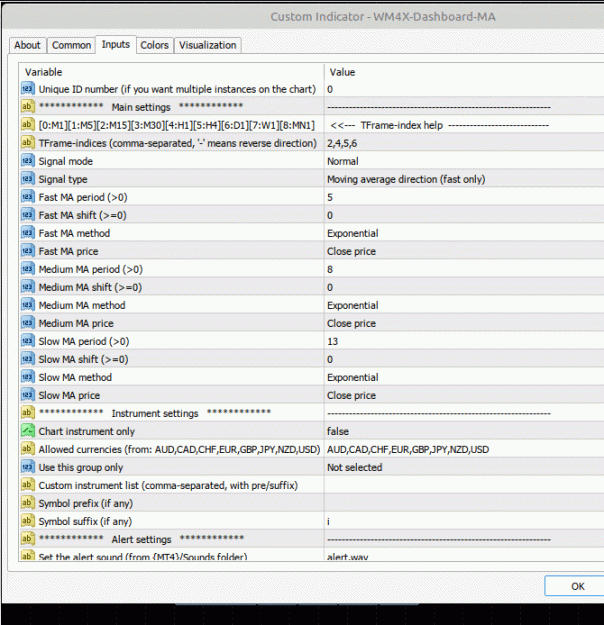Click the 'TFrame-index help' value text
Image resolution: width=604 pixels, height=625 pixels.
pyautogui.click(x=401, y=125)
